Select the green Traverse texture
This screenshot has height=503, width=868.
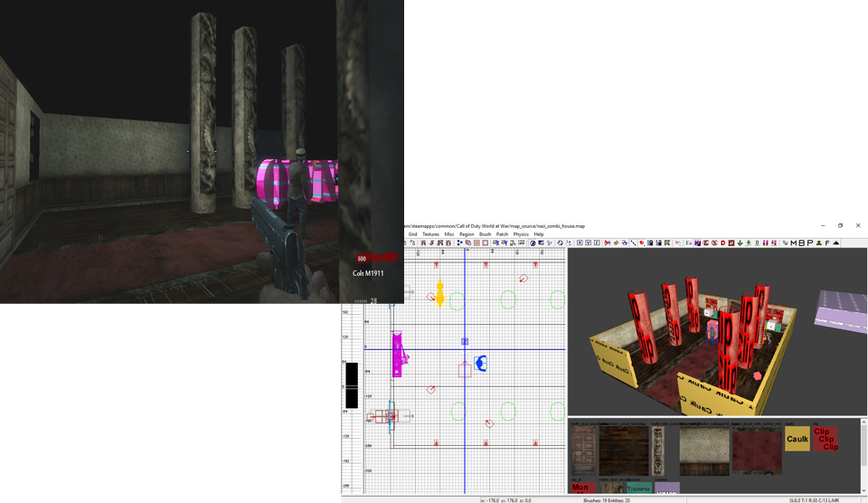point(638,488)
